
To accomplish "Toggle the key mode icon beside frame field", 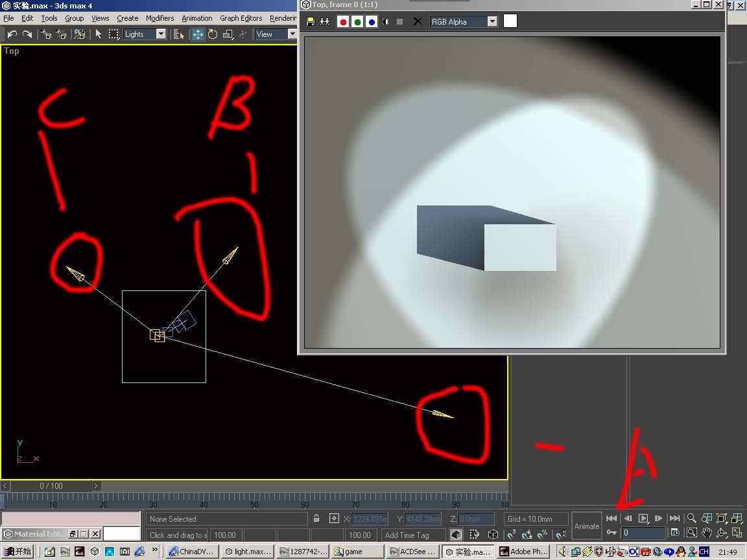I will click(x=611, y=533).
